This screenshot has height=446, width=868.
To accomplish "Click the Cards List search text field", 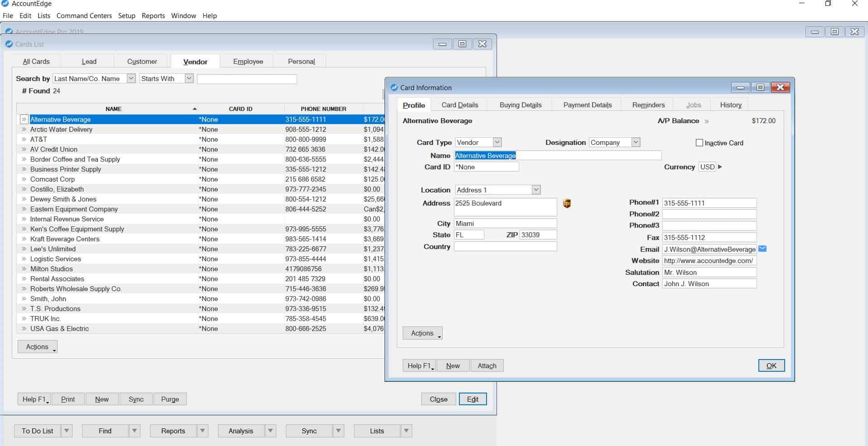I will point(247,79).
